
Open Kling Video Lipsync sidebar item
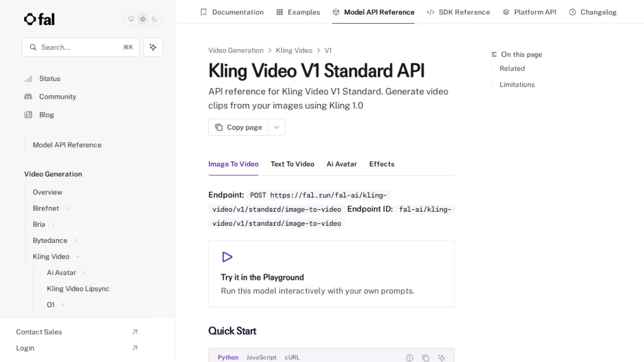click(78, 289)
